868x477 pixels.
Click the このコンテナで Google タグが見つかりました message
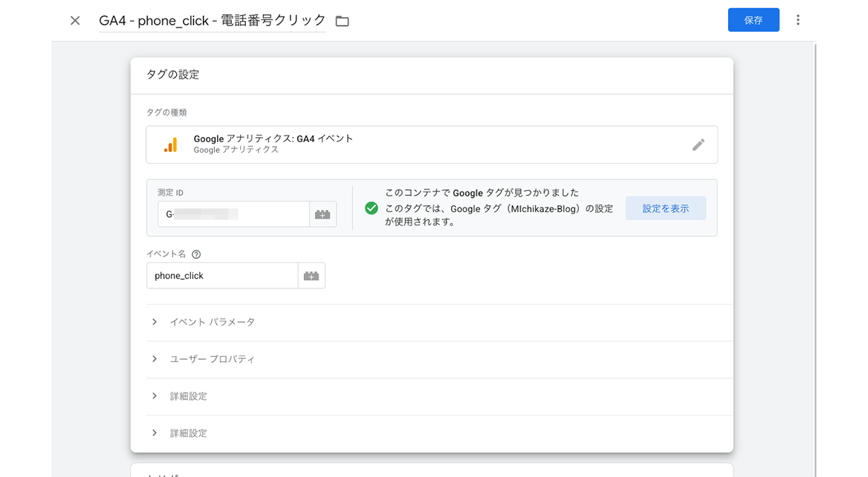point(482,192)
